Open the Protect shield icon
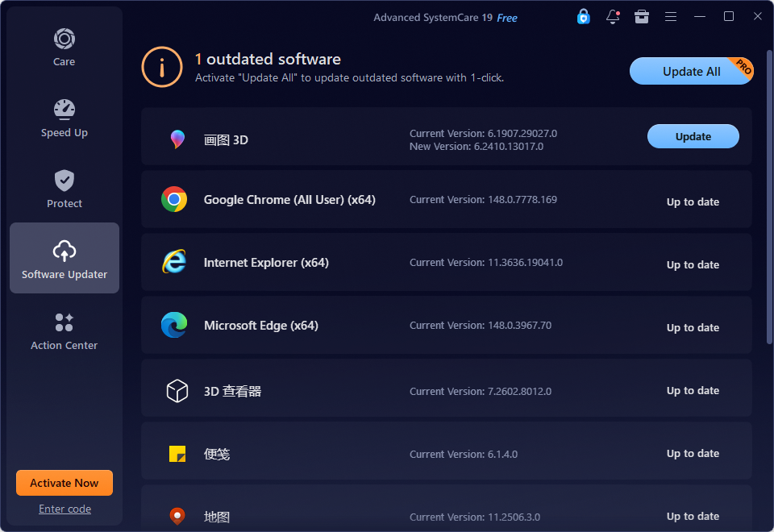Viewport: 774px width, 532px height. pos(64,181)
